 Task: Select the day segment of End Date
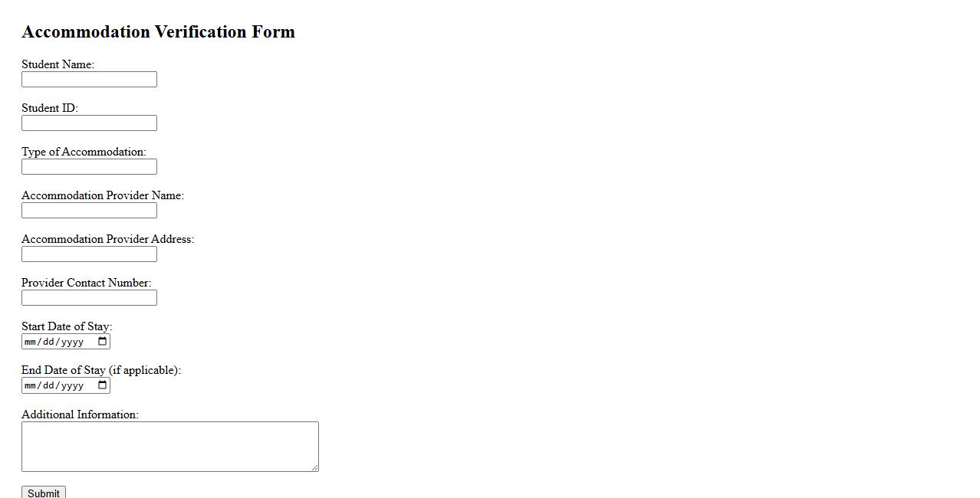point(50,385)
